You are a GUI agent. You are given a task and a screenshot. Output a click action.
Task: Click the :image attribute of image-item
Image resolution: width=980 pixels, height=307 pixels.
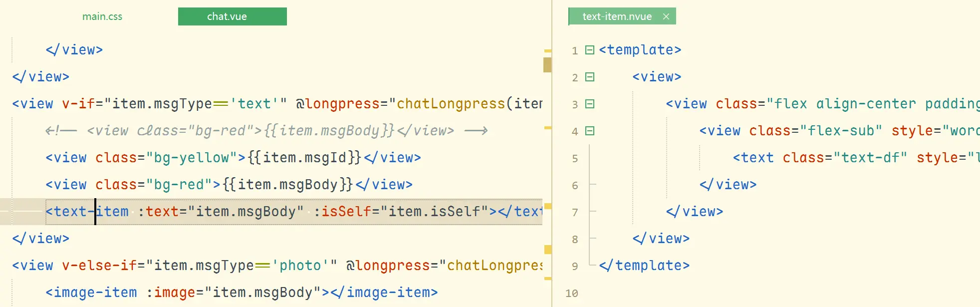tap(171, 293)
